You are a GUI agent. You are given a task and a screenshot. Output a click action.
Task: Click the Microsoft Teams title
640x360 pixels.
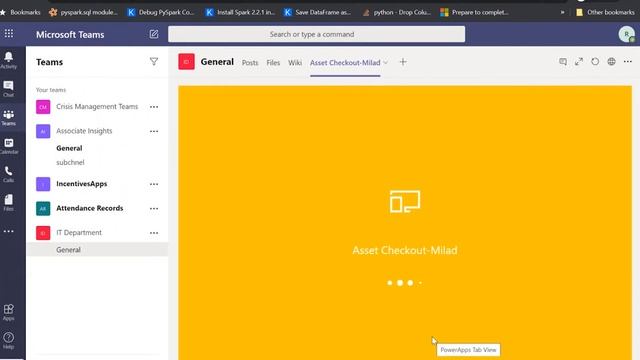(x=70, y=35)
